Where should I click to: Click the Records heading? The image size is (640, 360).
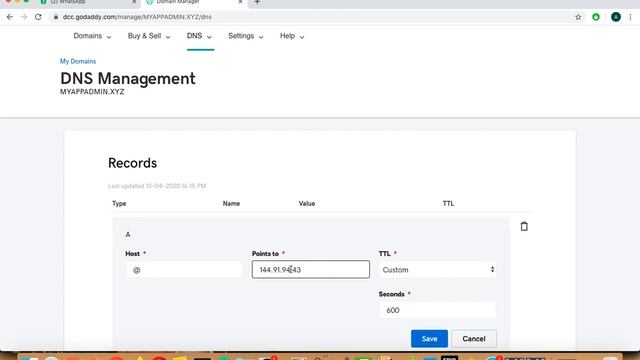[x=133, y=163]
